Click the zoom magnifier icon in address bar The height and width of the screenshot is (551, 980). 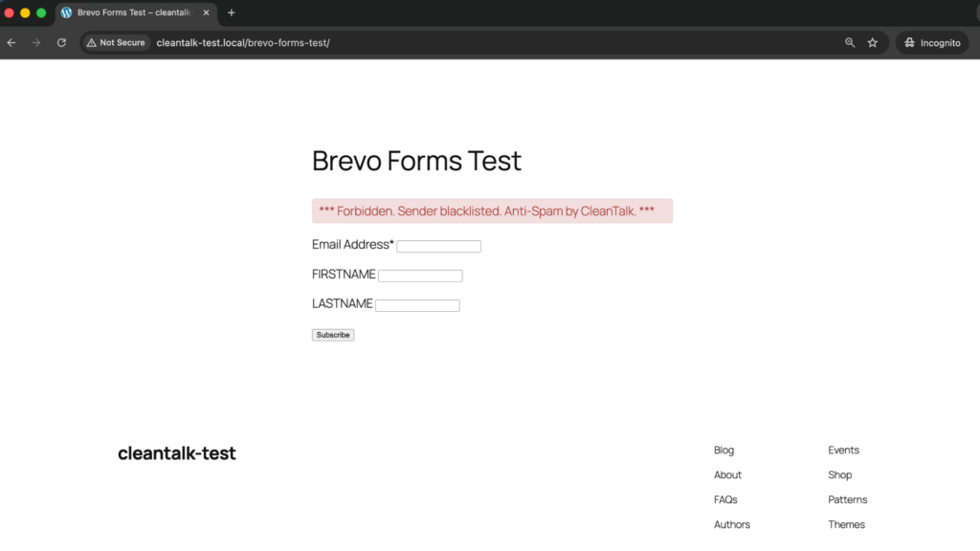[850, 42]
